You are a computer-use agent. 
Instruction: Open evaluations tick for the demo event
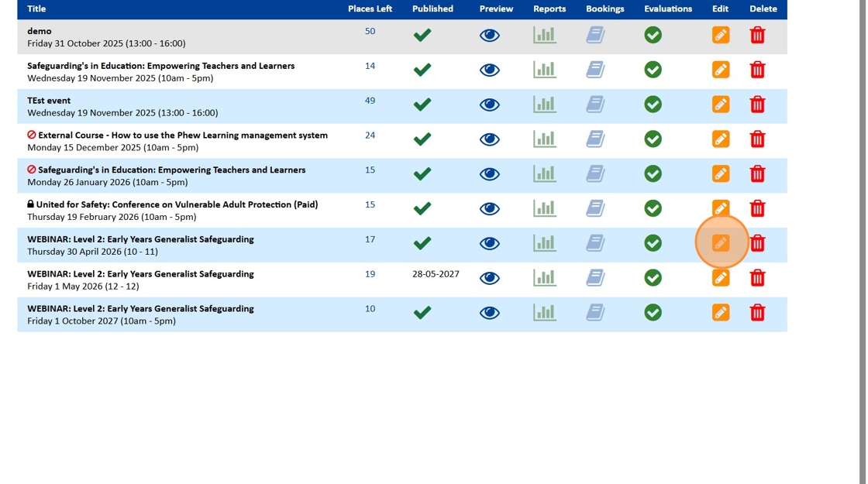(x=653, y=35)
